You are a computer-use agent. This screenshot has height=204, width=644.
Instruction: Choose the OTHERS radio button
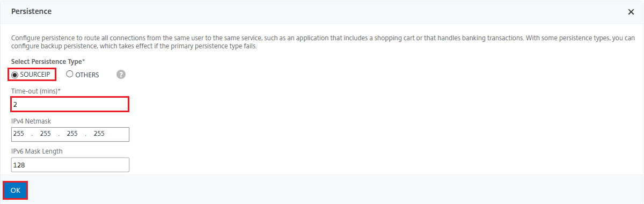coord(70,75)
